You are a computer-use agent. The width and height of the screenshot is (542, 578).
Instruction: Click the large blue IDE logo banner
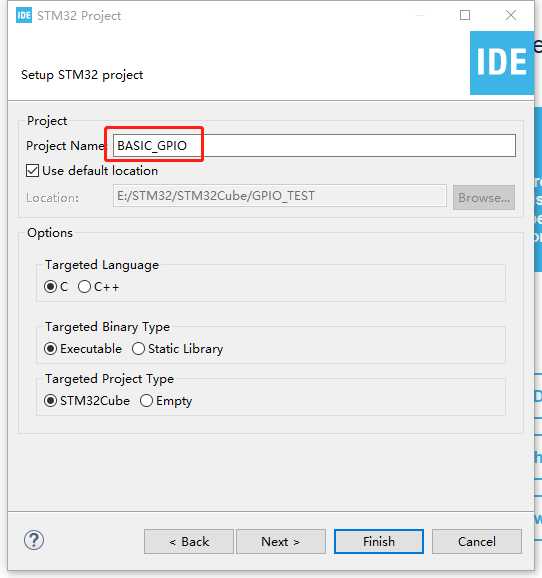(x=502, y=63)
